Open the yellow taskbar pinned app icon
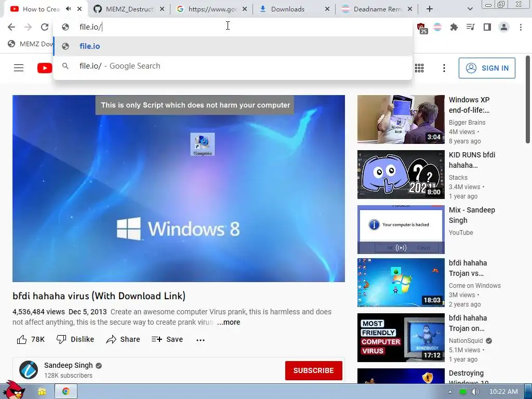The width and height of the screenshot is (532, 399). tap(42, 392)
